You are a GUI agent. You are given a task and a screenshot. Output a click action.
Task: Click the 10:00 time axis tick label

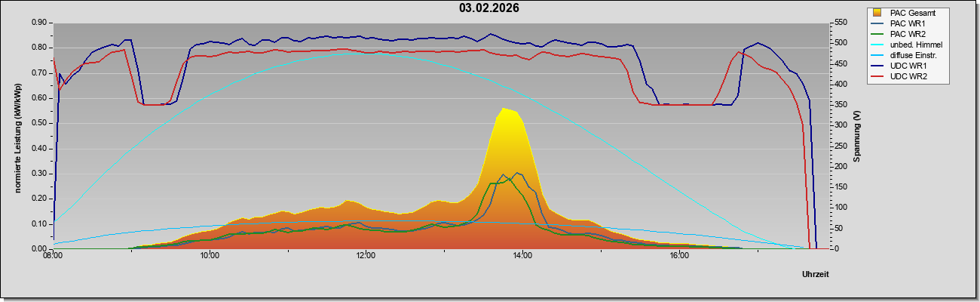click(210, 256)
